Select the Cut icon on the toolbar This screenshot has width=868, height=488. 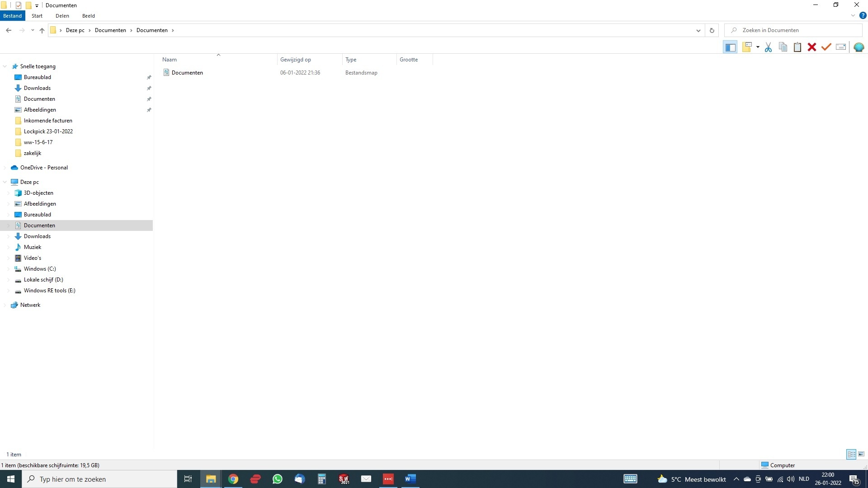(x=768, y=47)
